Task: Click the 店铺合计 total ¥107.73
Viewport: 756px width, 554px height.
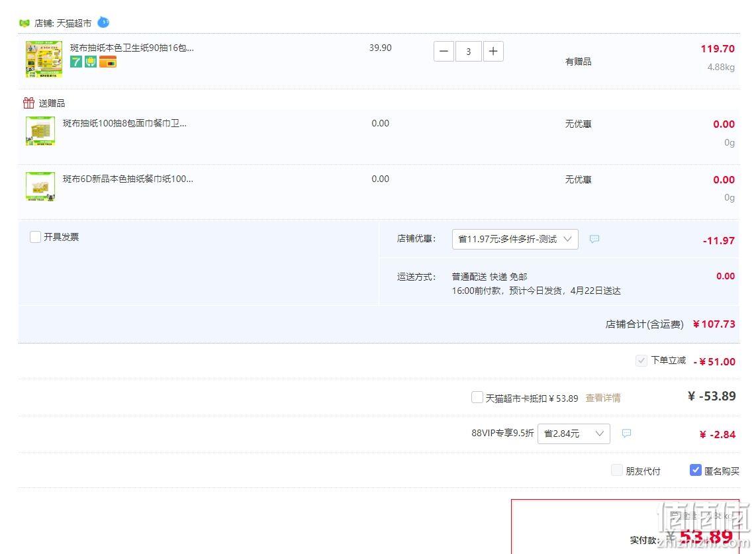Action: click(714, 324)
